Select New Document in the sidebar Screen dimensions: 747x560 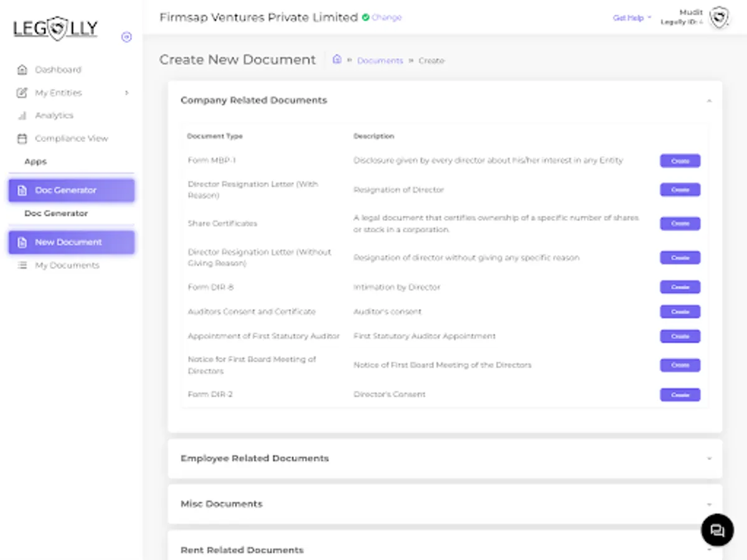(x=72, y=242)
